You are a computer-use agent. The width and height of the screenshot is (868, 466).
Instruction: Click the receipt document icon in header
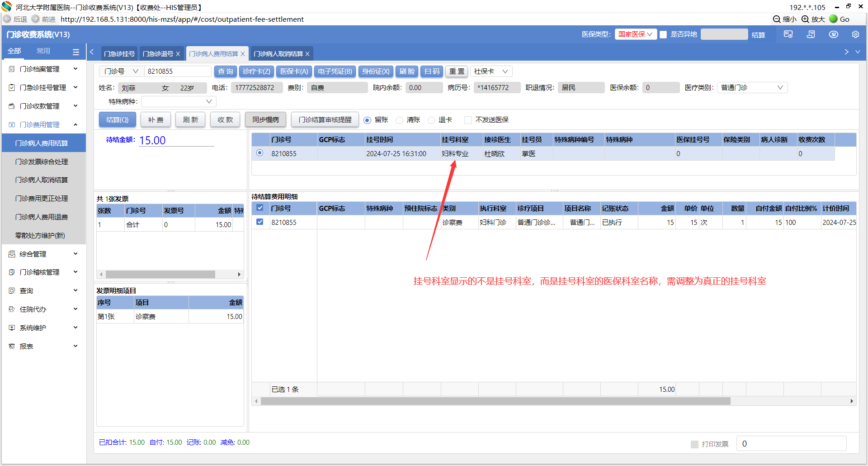pos(811,34)
